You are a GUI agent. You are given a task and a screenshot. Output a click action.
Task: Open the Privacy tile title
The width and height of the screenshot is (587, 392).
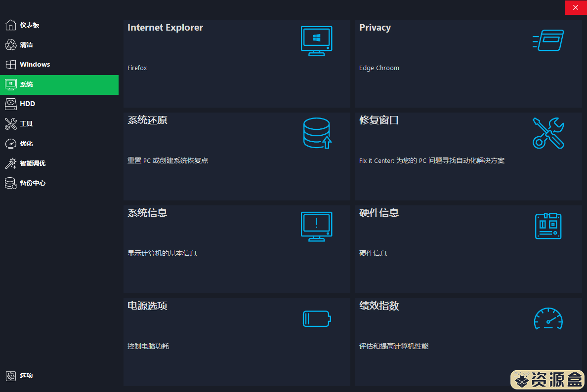[375, 28]
